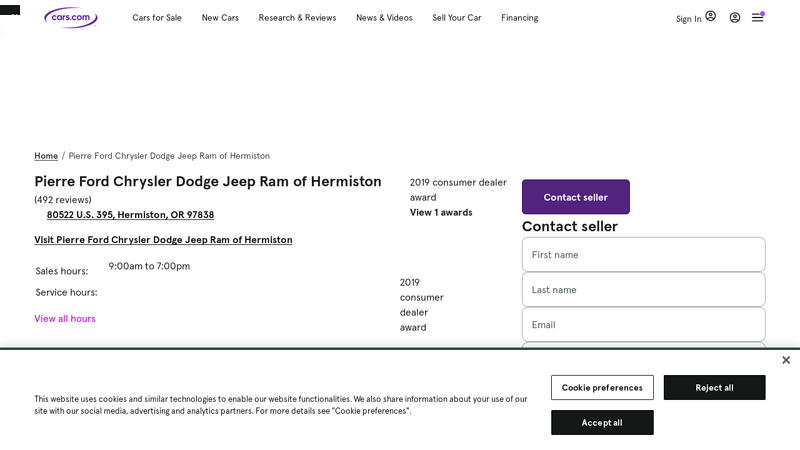The width and height of the screenshot is (800, 450).
Task: Open Cars for Sale menu
Action: click(x=157, y=18)
